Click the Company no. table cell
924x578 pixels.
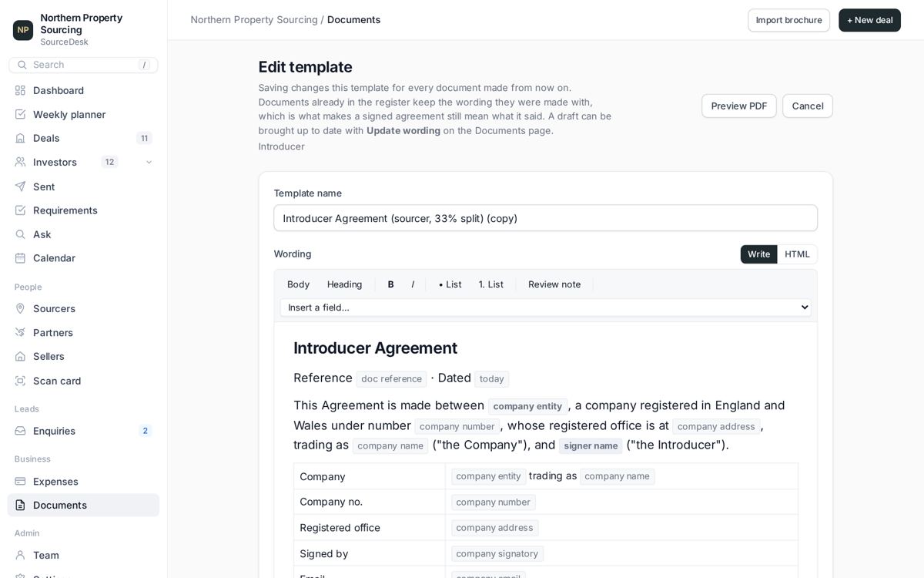[x=370, y=502]
